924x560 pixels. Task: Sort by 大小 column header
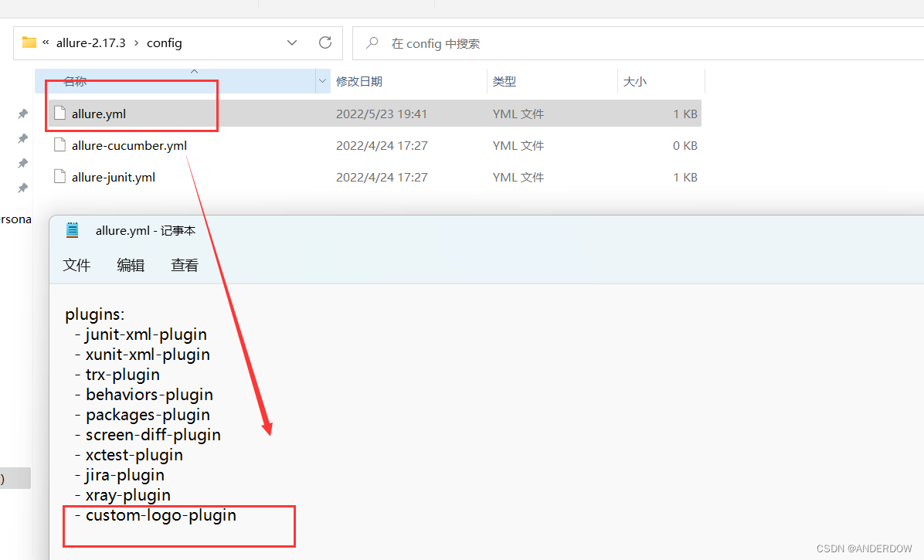634,81
